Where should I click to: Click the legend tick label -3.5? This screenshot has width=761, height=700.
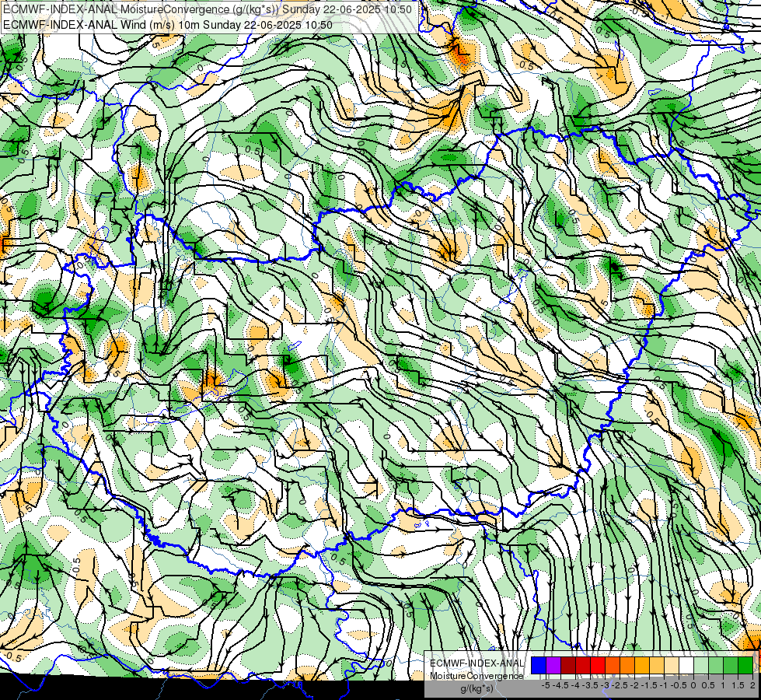click(590, 685)
